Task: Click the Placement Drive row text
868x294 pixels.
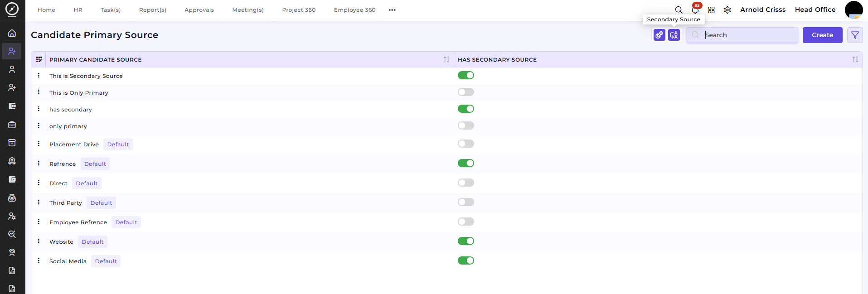Action: tap(74, 145)
